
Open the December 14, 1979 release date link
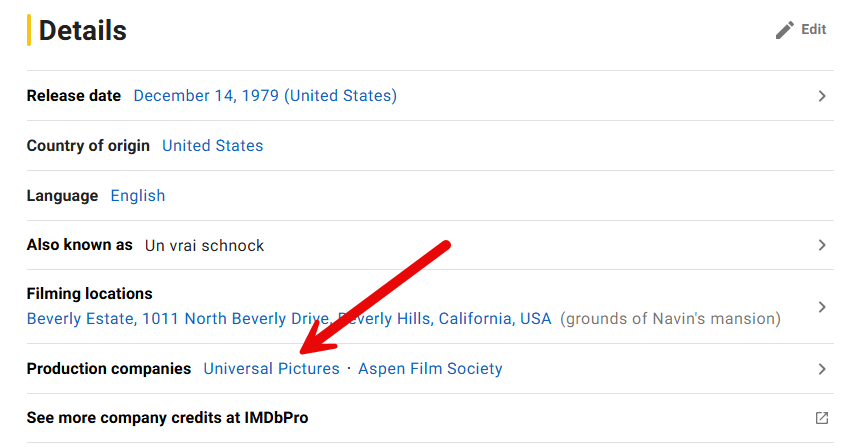pyautogui.click(x=265, y=96)
